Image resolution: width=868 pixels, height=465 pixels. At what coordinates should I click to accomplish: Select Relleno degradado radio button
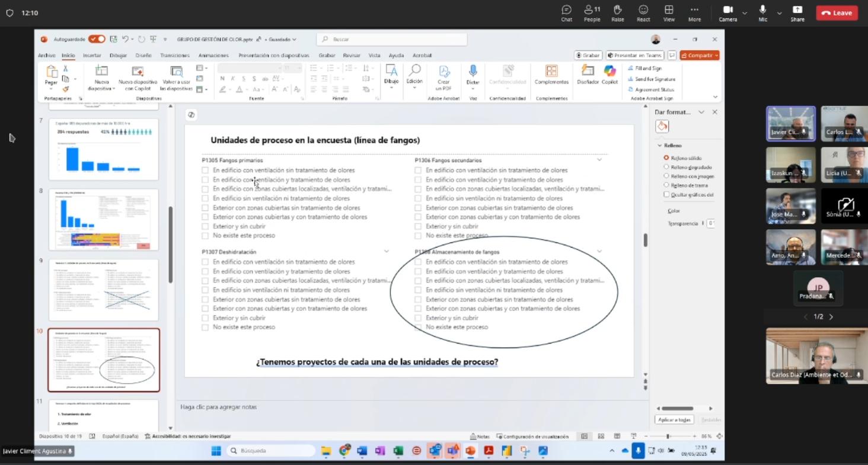[x=666, y=167]
